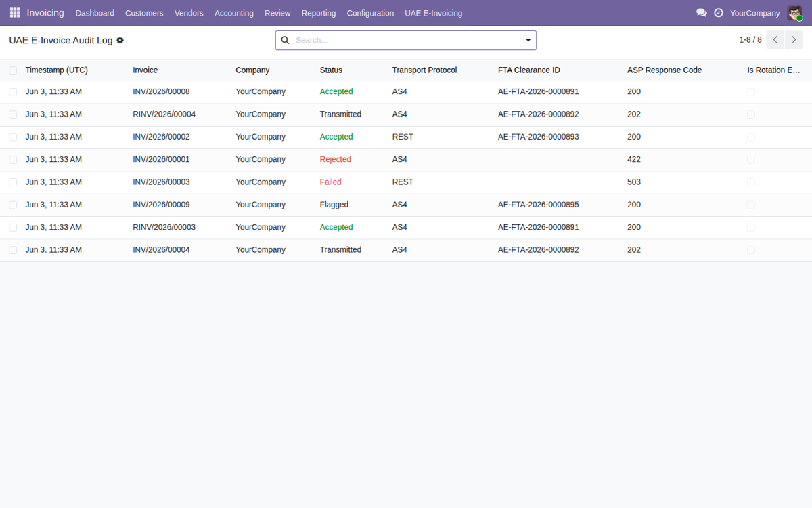Viewport: 812px width, 508px height.
Task: Check row for RINV/2026/00003
Action: click(x=13, y=228)
